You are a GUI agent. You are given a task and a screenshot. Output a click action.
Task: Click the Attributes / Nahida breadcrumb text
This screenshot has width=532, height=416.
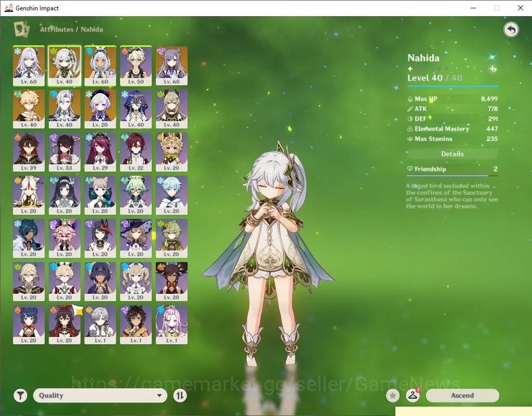71,29
